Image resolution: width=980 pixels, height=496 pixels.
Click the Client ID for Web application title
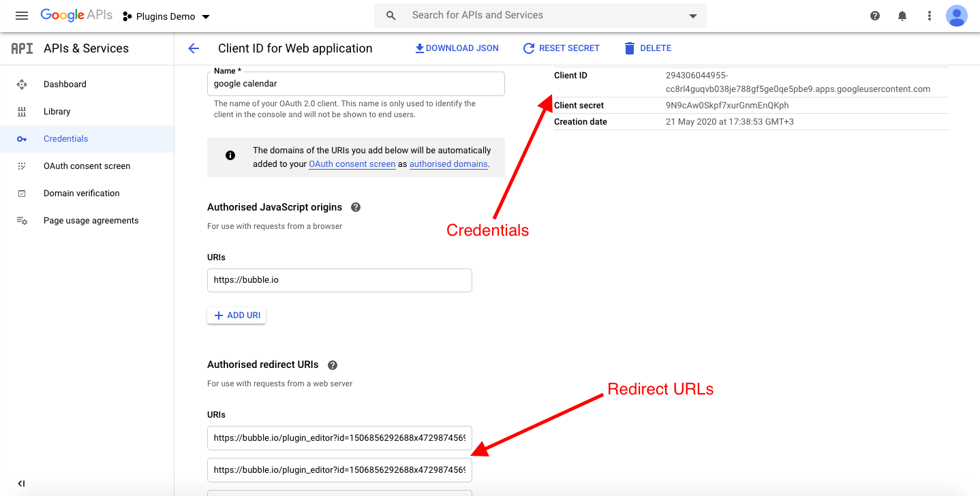click(295, 48)
